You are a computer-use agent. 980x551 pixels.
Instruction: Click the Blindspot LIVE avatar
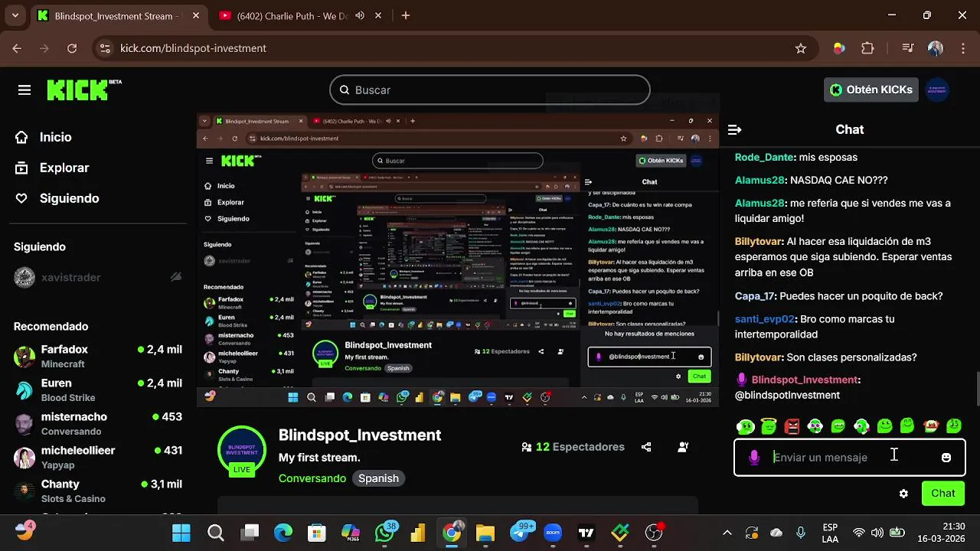coord(242,450)
